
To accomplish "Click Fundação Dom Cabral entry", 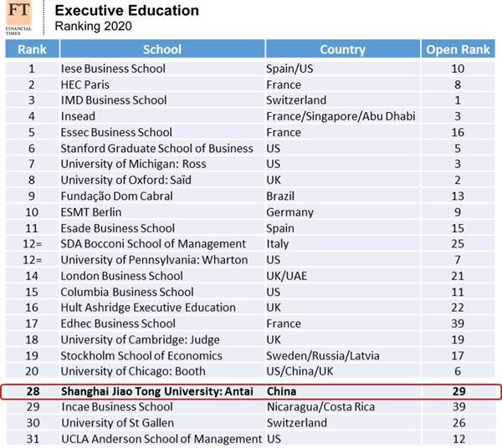I will (116, 196).
